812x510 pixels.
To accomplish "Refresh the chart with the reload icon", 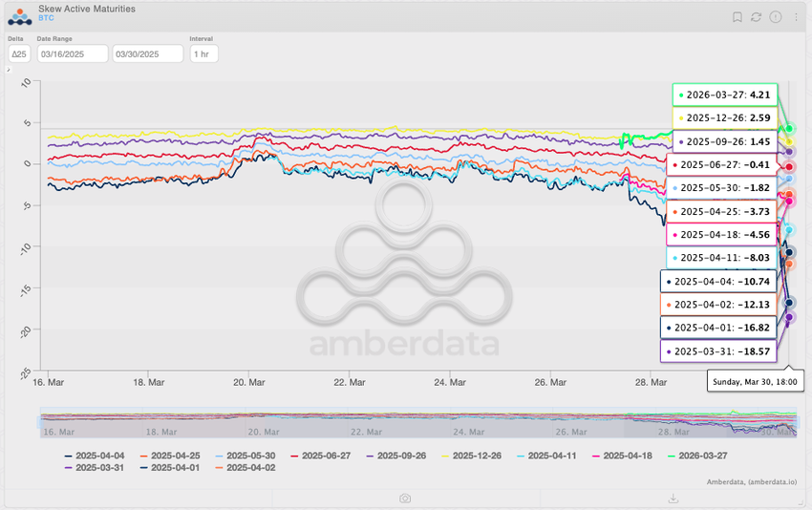I will pyautogui.click(x=756, y=17).
